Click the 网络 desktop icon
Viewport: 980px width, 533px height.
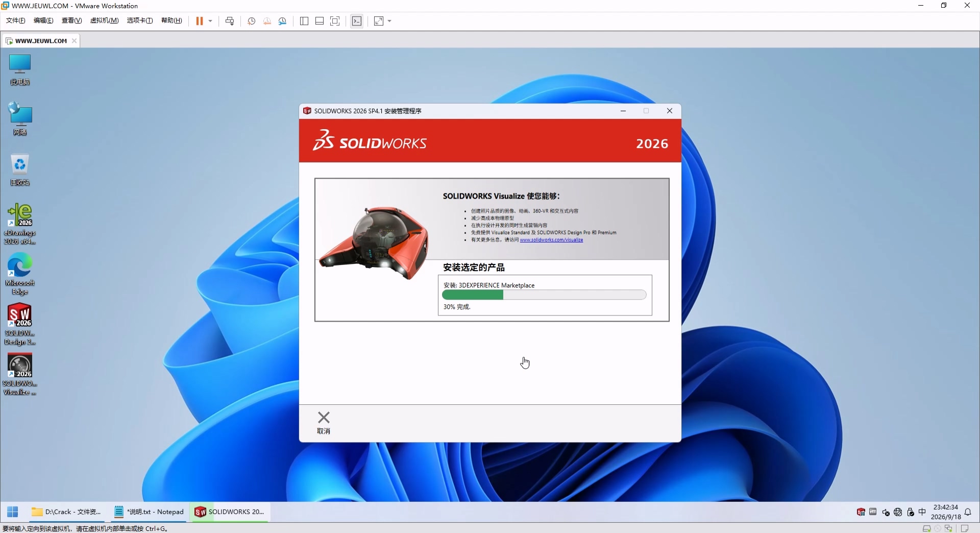20,118
